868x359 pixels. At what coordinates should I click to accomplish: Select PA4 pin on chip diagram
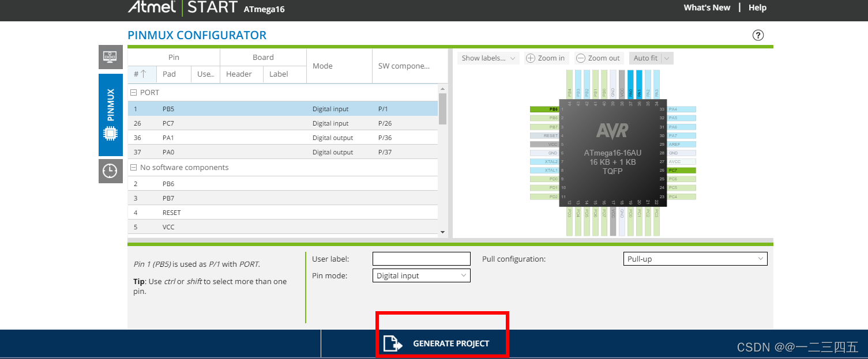(x=682, y=109)
